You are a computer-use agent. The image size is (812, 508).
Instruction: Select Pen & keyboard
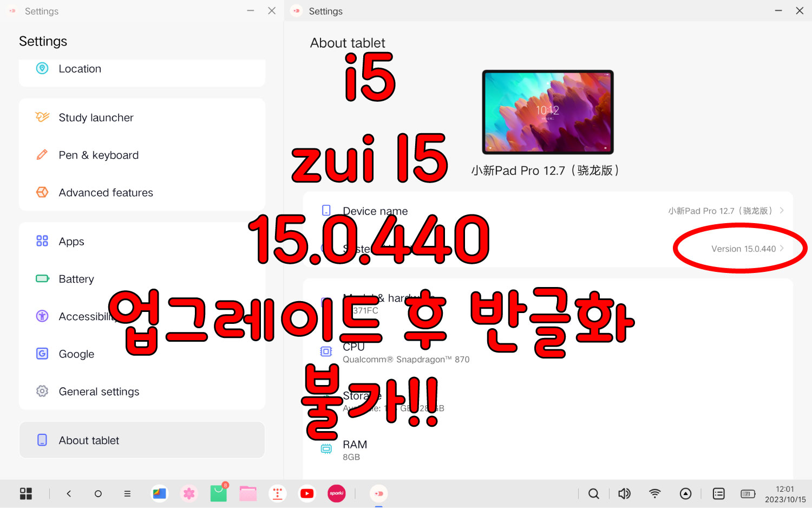142,155
